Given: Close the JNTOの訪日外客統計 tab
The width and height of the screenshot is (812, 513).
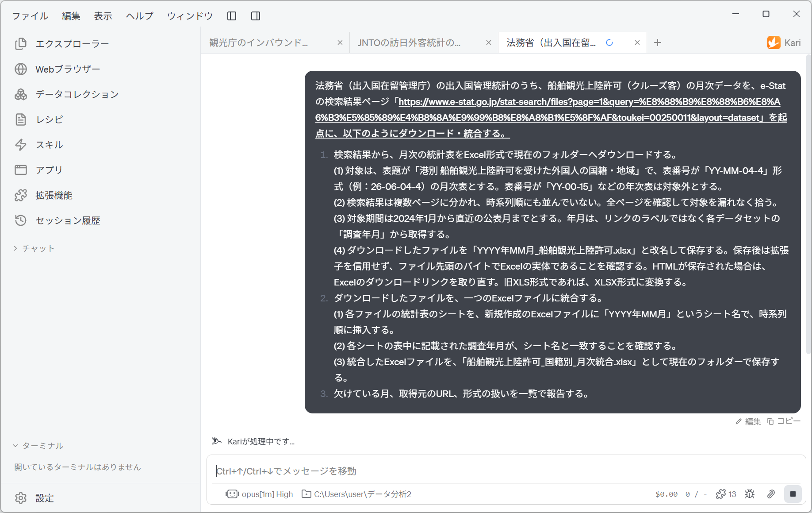Looking at the screenshot, I should pyautogui.click(x=489, y=42).
